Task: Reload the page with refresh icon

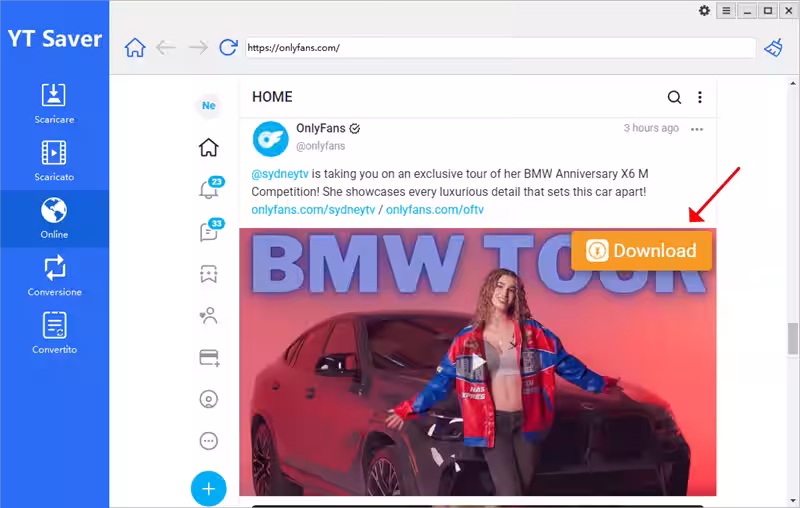Action: click(x=228, y=47)
